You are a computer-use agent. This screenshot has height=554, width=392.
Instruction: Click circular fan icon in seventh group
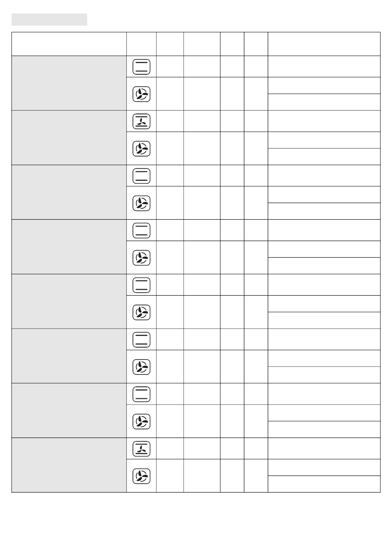[142, 421]
